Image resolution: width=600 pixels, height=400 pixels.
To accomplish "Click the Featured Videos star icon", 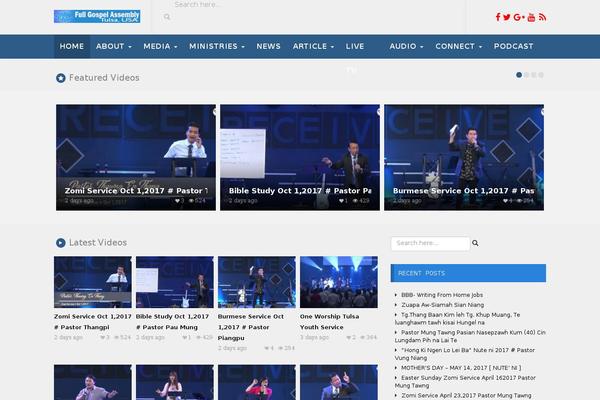I will coord(60,78).
